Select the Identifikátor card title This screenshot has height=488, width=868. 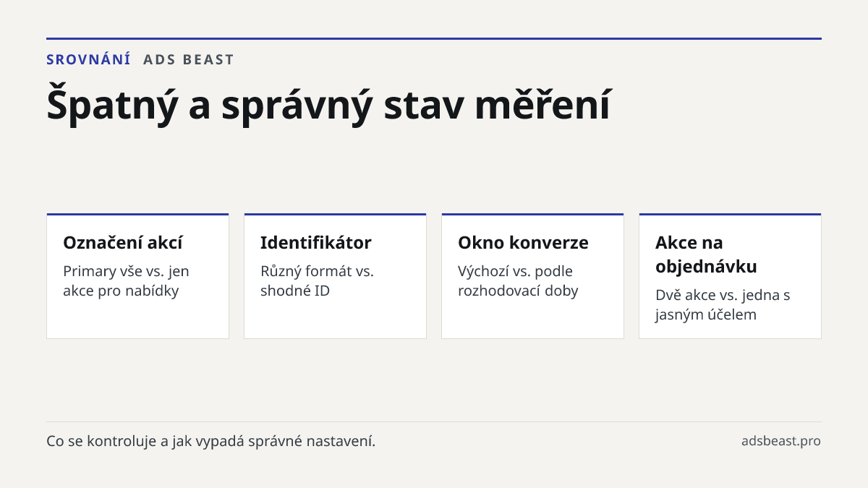click(315, 242)
